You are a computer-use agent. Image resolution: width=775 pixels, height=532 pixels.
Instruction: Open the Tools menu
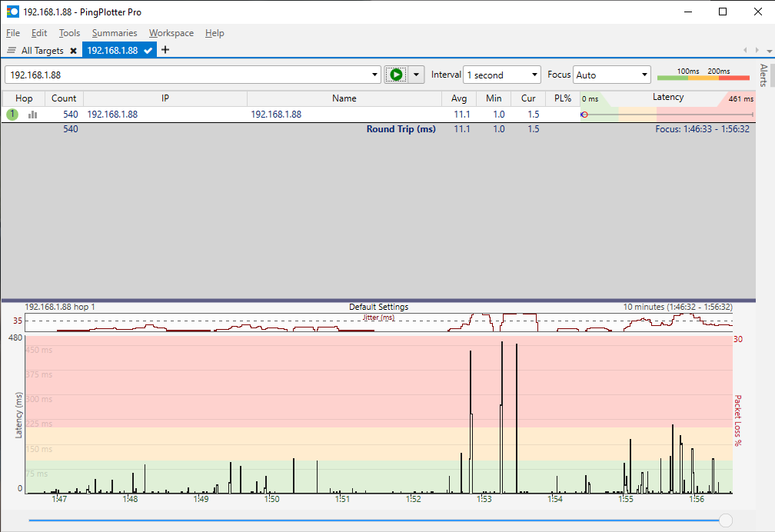tap(69, 33)
